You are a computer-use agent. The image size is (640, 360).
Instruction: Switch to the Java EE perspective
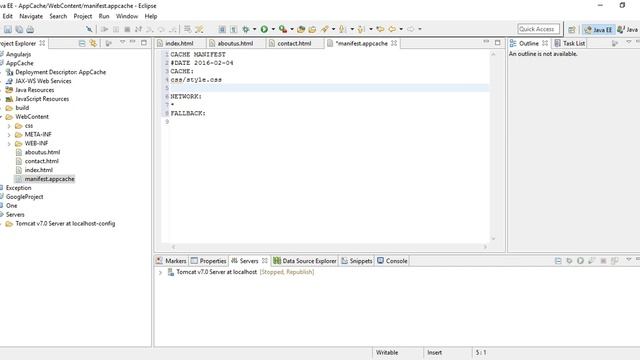pyautogui.click(x=598, y=29)
